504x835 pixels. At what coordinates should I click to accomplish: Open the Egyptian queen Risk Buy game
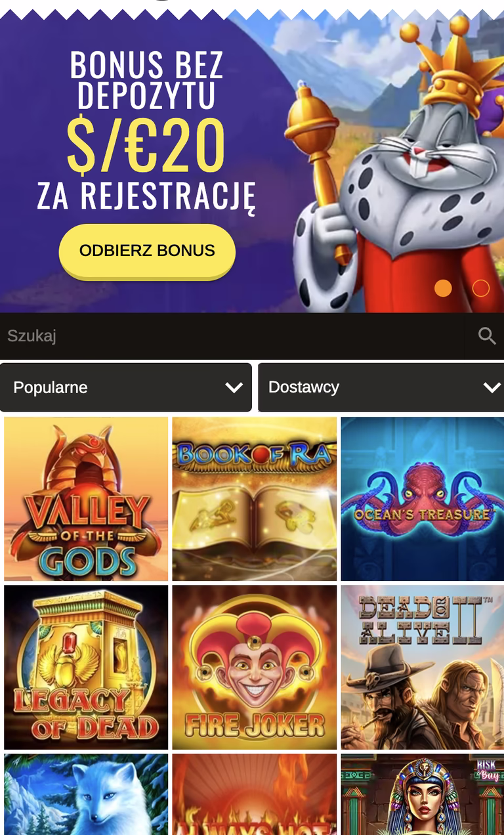tap(423, 794)
